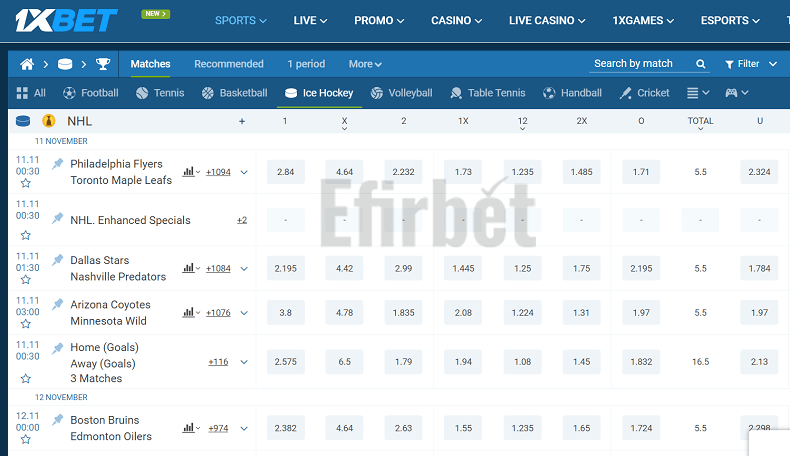Open statistics for Dallas Stars match
The image size is (790, 456).
(191, 268)
